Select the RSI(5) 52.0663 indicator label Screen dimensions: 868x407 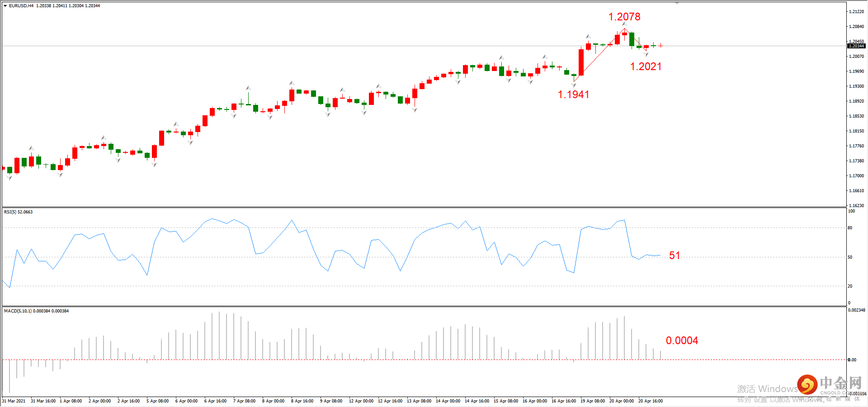[x=18, y=212]
